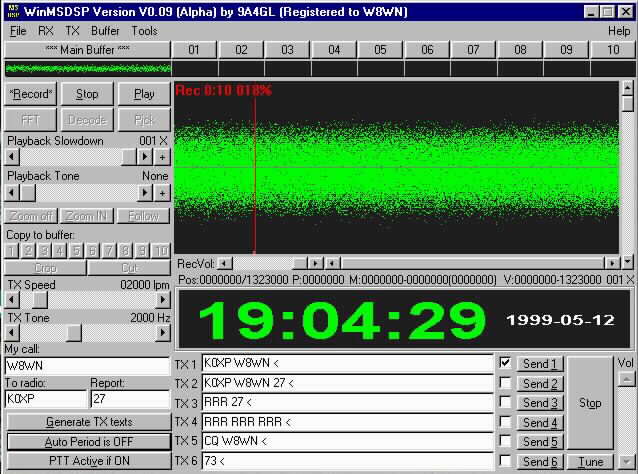Viewport: 638px width, 474px height.
Task: Open the Buffer menu
Action: [105, 31]
